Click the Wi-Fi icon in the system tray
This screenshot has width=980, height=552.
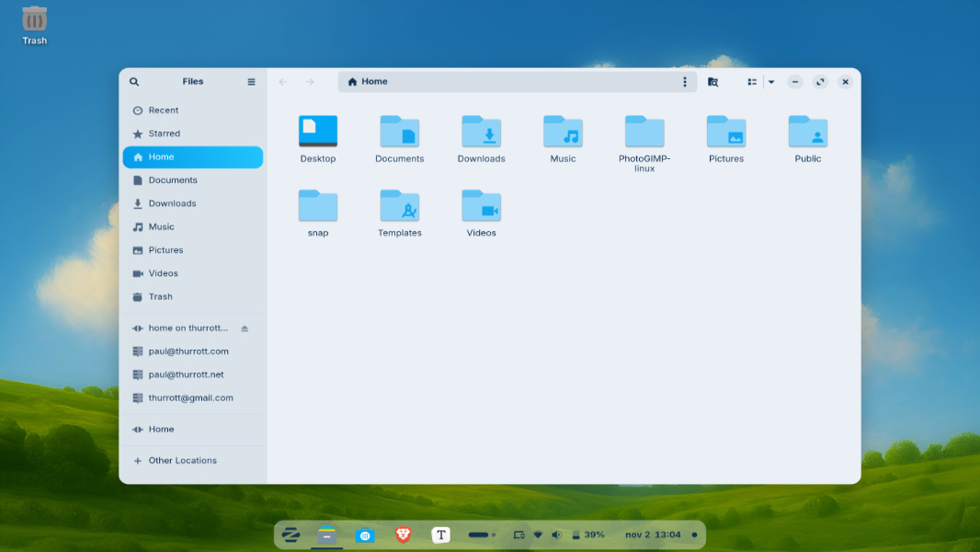click(x=538, y=535)
